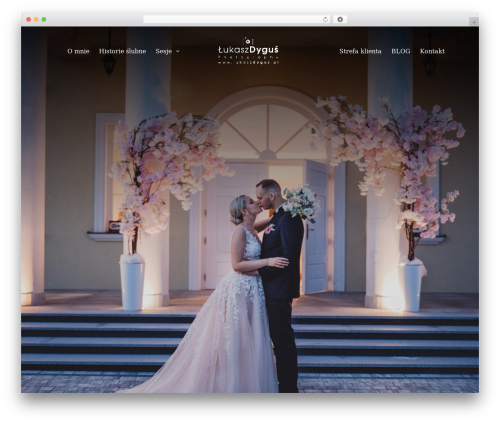The height and width of the screenshot is (423, 500).
Task: Click the bride's bouquet in the photo
Action: point(301,203)
